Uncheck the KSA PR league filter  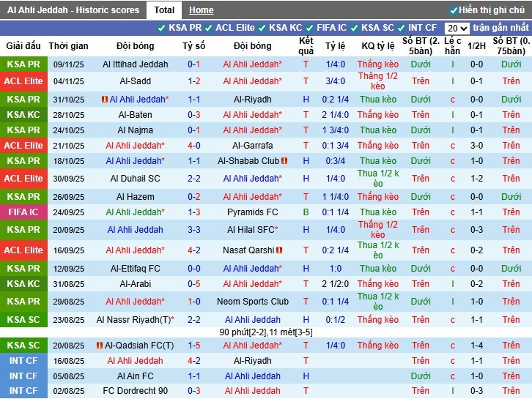tap(162, 28)
